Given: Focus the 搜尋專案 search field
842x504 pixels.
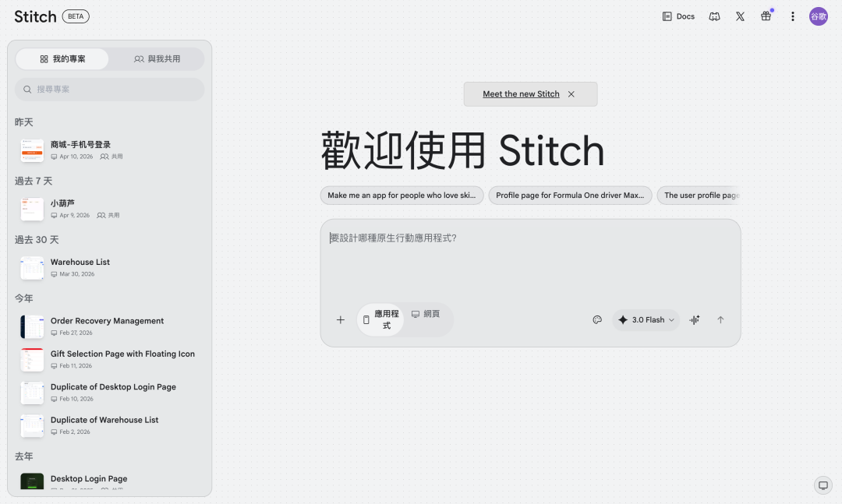Looking at the screenshot, I should (x=110, y=90).
